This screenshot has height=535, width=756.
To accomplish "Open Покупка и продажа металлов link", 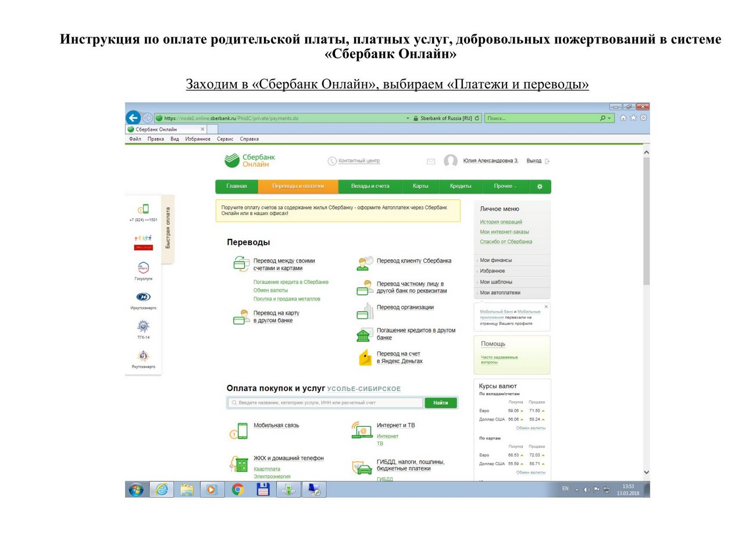I will tap(287, 299).
